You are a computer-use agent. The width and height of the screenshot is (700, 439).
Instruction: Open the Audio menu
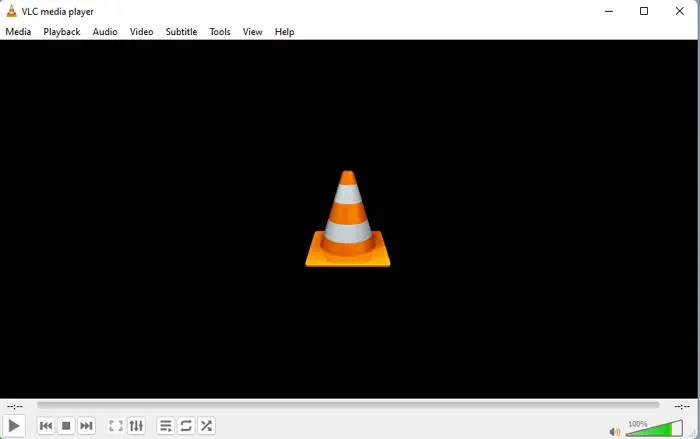[105, 32]
